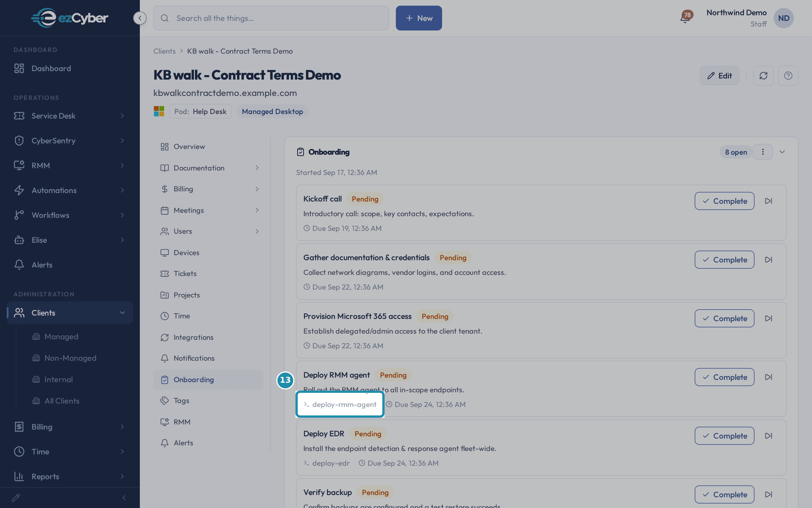The height and width of the screenshot is (508, 812).
Task: Select the Overview tab
Action: pyautogui.click(x=208, y=146)
